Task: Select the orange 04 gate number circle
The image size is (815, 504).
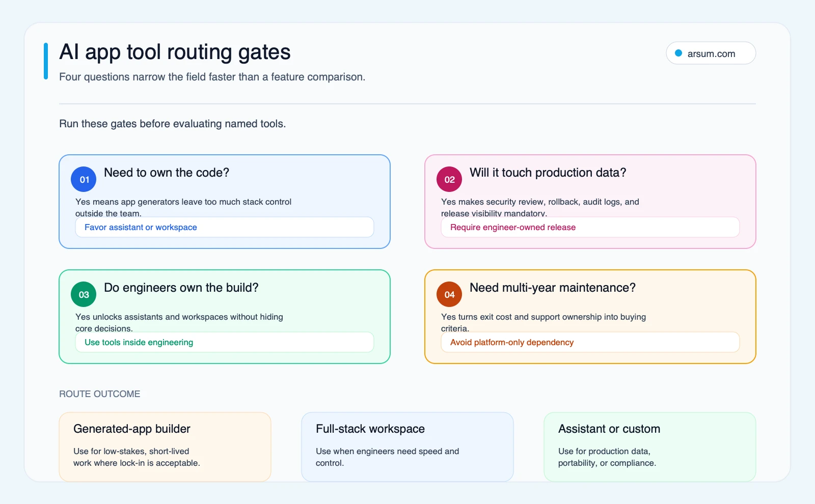Action: (449, 294)
